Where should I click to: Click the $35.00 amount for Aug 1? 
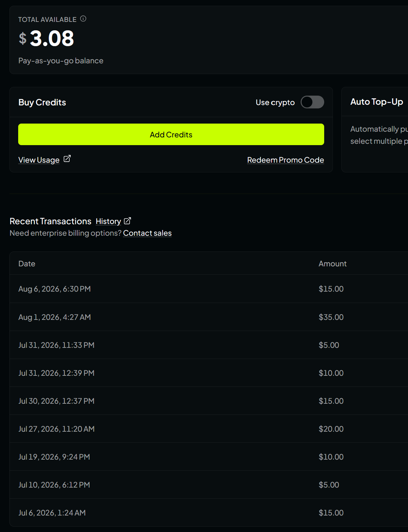coord(331,317)
